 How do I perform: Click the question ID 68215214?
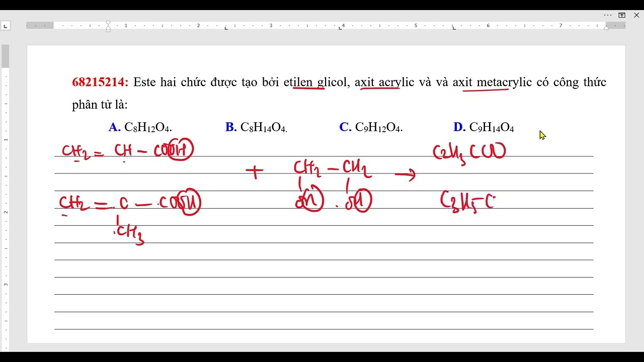[100, 82]
